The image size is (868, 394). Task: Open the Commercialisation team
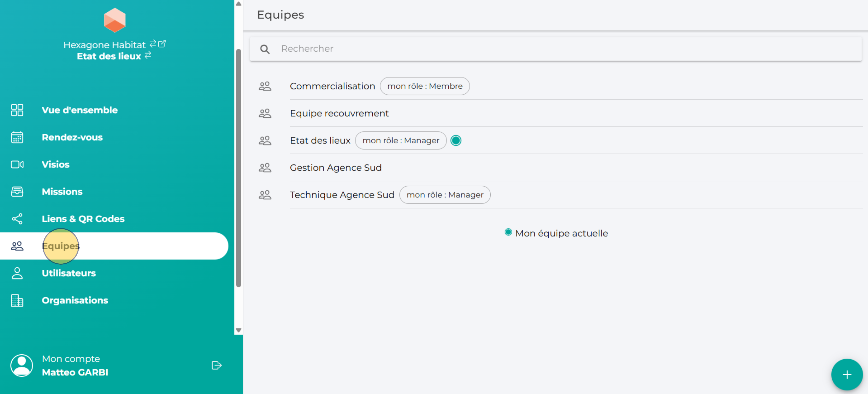click(x=332, y=86)
